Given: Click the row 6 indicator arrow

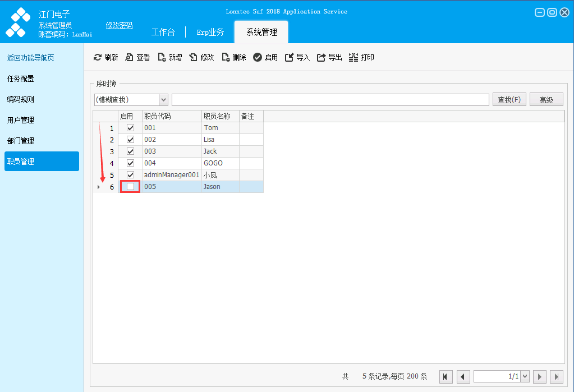Looking at the screenshot, I should pos(99,187).
